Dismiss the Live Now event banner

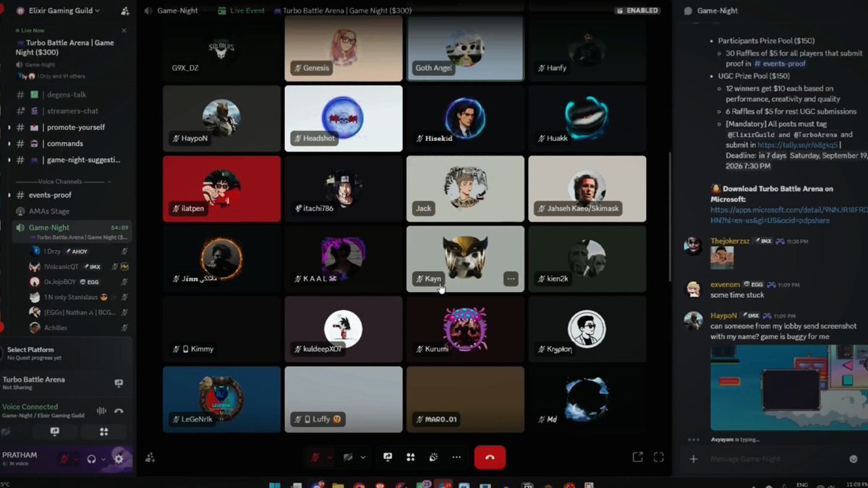click(x=124, y=31)
